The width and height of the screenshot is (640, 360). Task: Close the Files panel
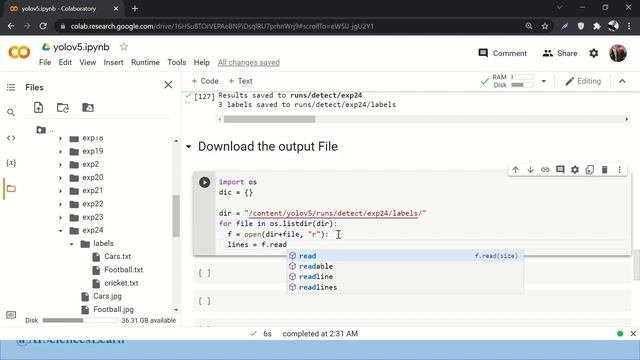pyautogui.click(x=168, y=84)
